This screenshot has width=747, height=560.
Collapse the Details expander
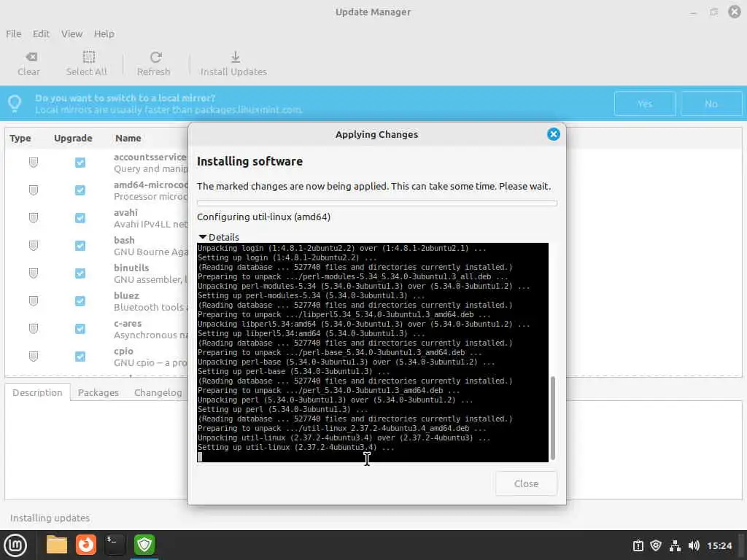tap(219, 237)
